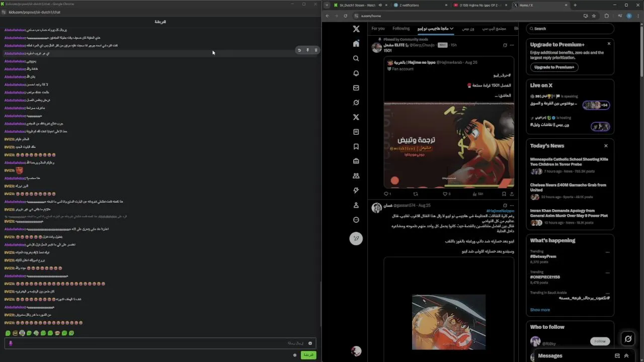Reload the x.com page
644x362 pixels.
pyautogui.click(x=345, y=16)
